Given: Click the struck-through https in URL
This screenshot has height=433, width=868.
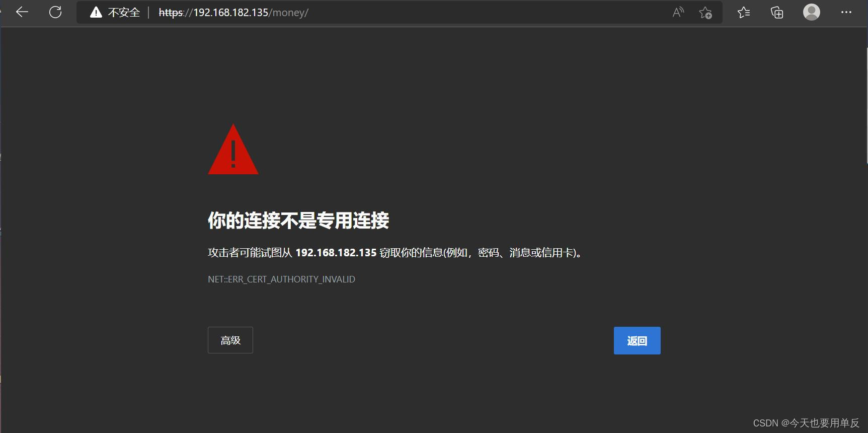Looking at the screenshot, I should [x=171, y=13].
